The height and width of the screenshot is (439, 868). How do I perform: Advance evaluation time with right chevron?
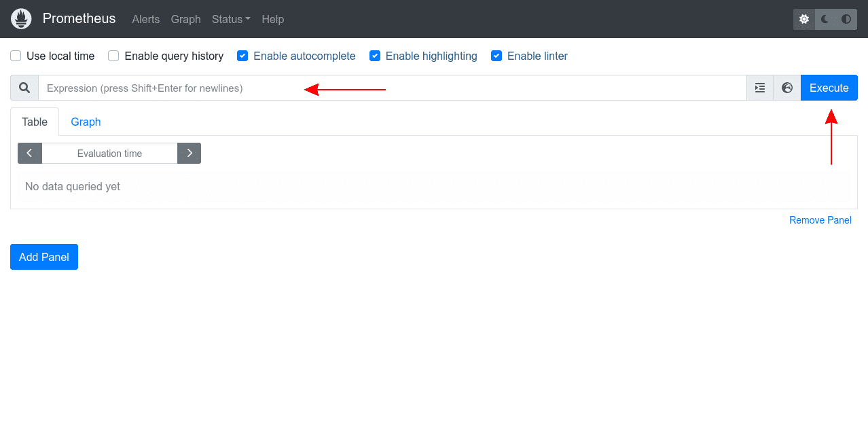189,153
